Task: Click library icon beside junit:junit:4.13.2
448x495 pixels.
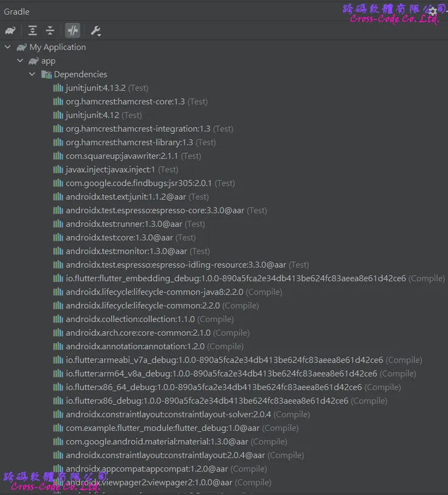Action: click(58, 88)
